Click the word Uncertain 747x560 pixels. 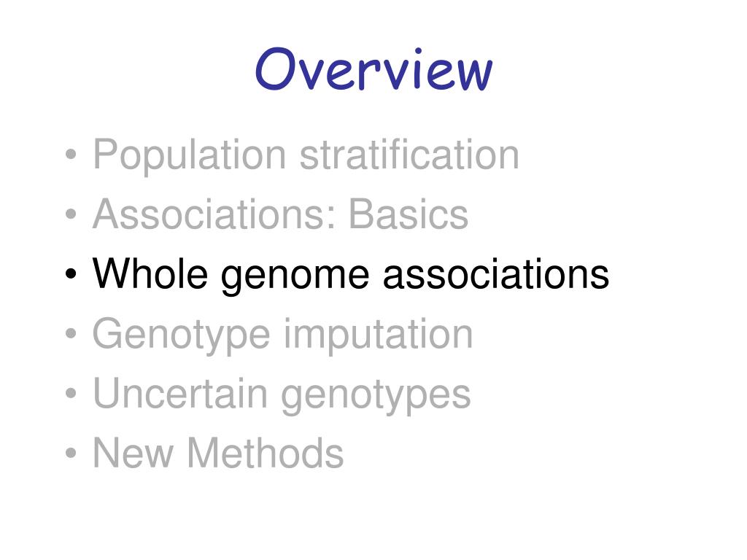[180, 393]
